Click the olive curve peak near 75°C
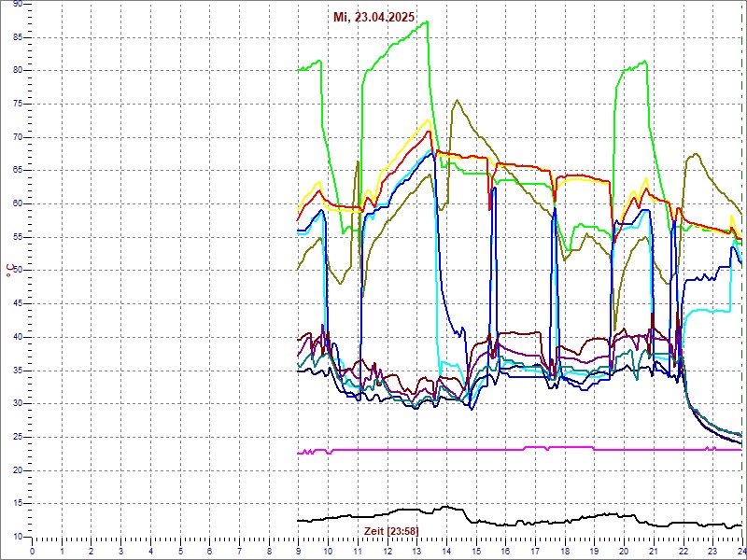 [x=456, y=101]
